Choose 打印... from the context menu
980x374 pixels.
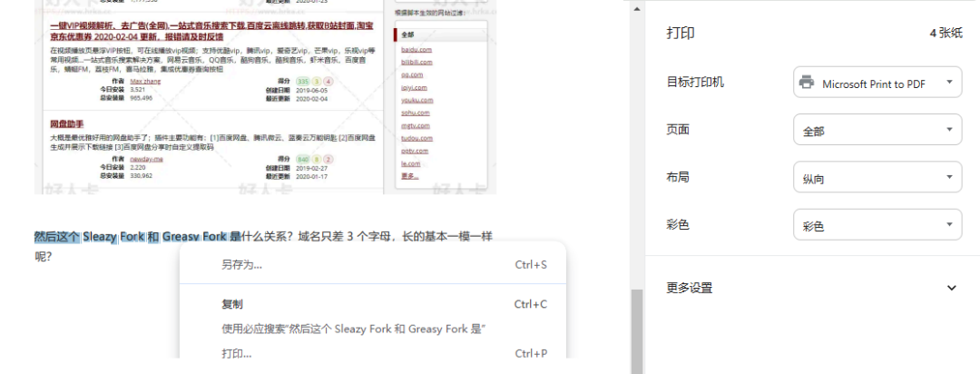(x=373, y=353)
